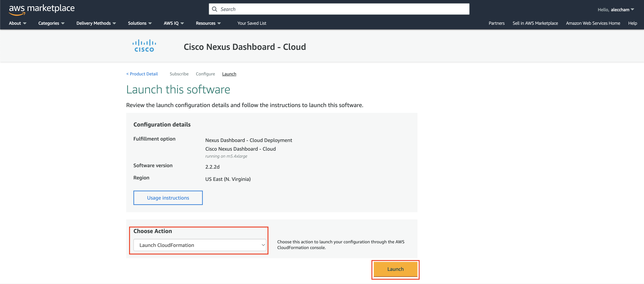Click the Configuration details heading
Screen dimensions: 644x284
tap(162, 124)
